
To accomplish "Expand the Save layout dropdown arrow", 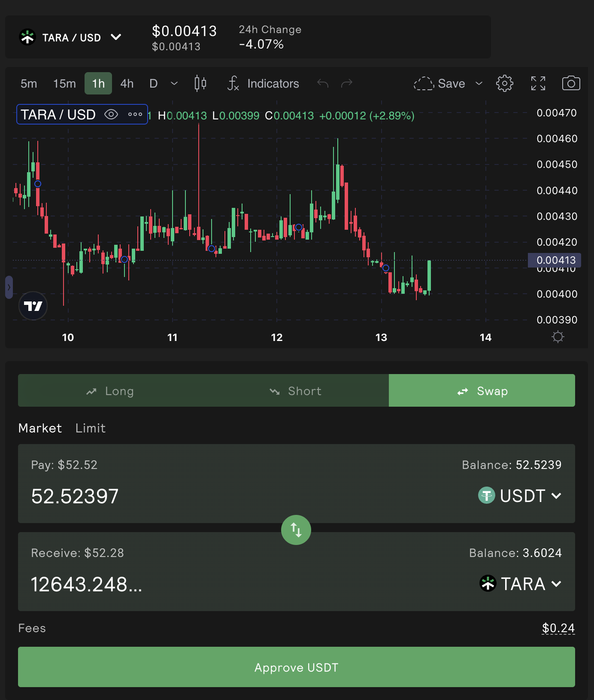I will point(479,83).
